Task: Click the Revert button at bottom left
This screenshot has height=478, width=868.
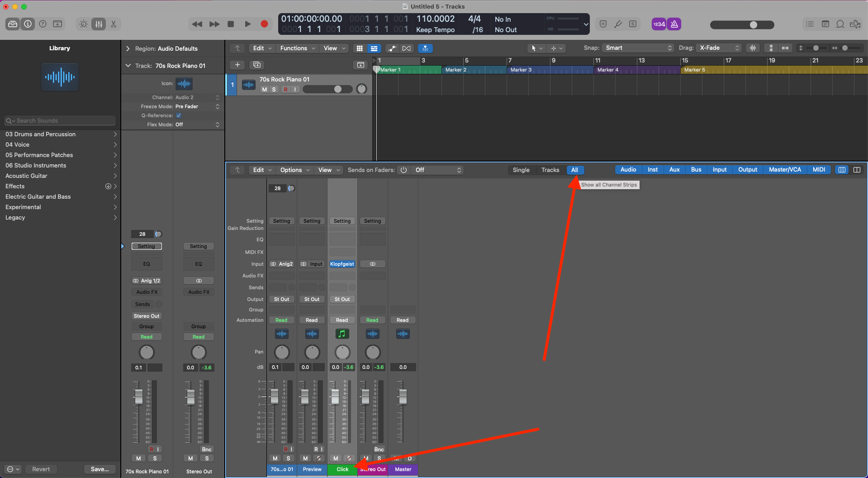Action: [x=41, y=469]
